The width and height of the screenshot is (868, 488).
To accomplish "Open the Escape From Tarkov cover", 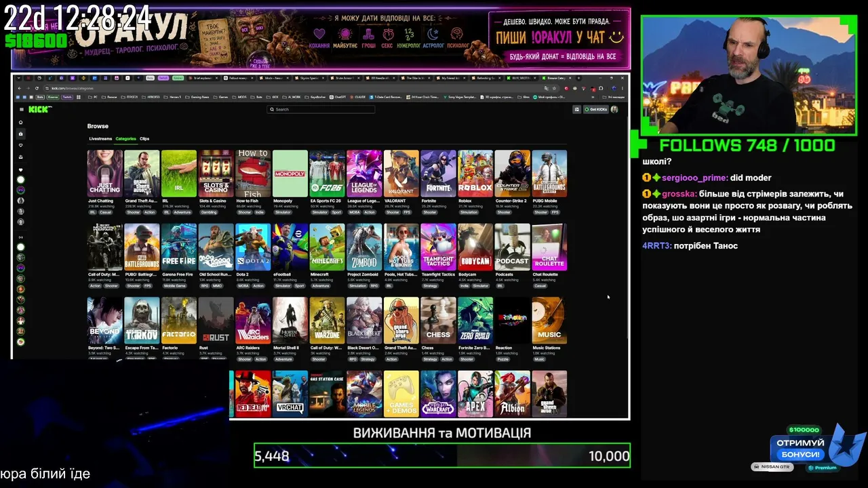I will point(142,321).
